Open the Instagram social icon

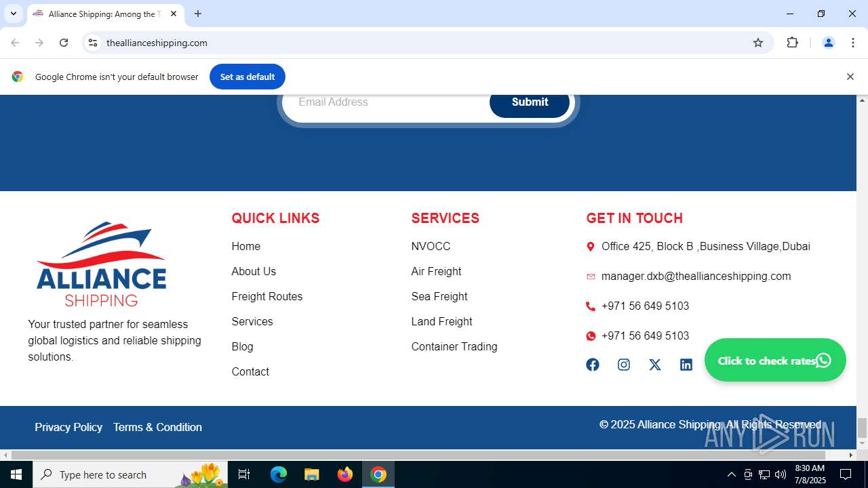point(624,365)
